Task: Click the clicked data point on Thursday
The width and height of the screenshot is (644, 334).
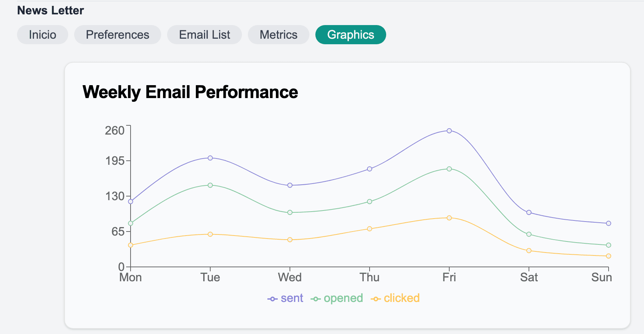Action: pos(370,229)
